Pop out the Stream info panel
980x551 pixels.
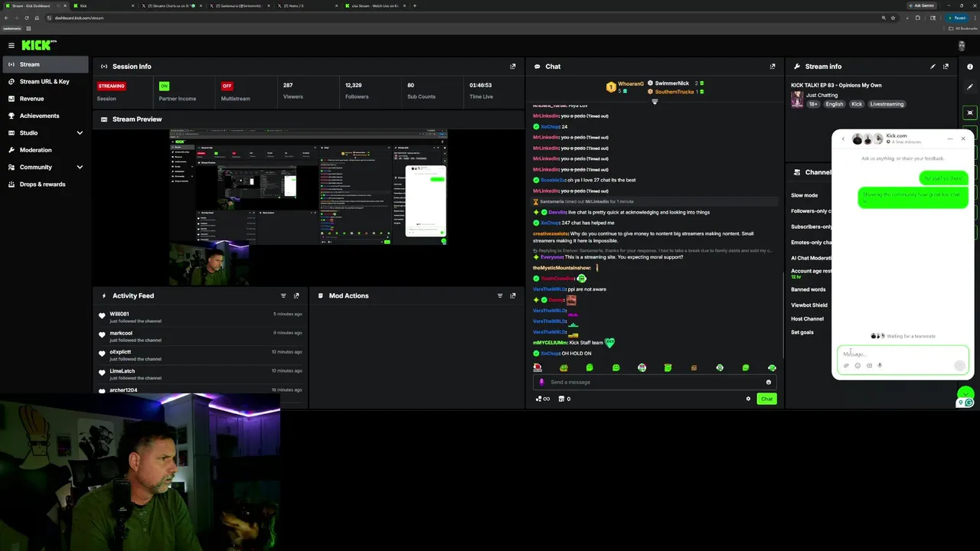946,67
